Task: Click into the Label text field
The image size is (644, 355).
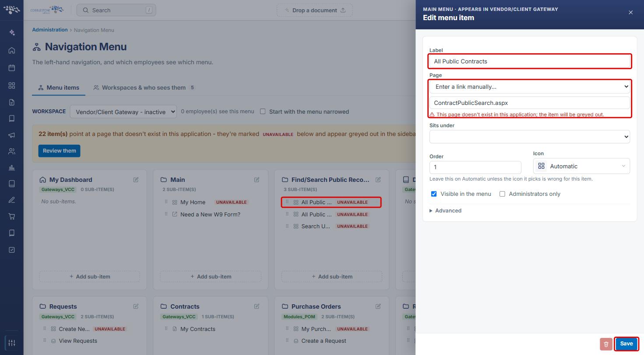Action: (x=530, y=61)
